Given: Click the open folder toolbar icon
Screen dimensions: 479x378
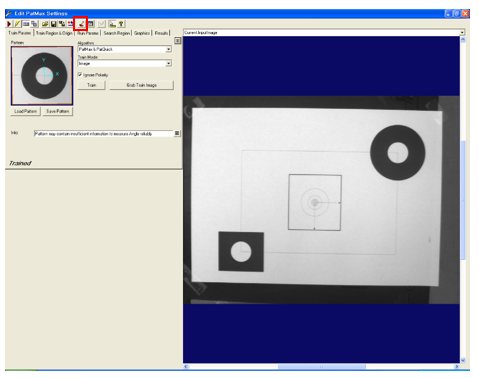Looking at the screenshot, I should point(45,24).
